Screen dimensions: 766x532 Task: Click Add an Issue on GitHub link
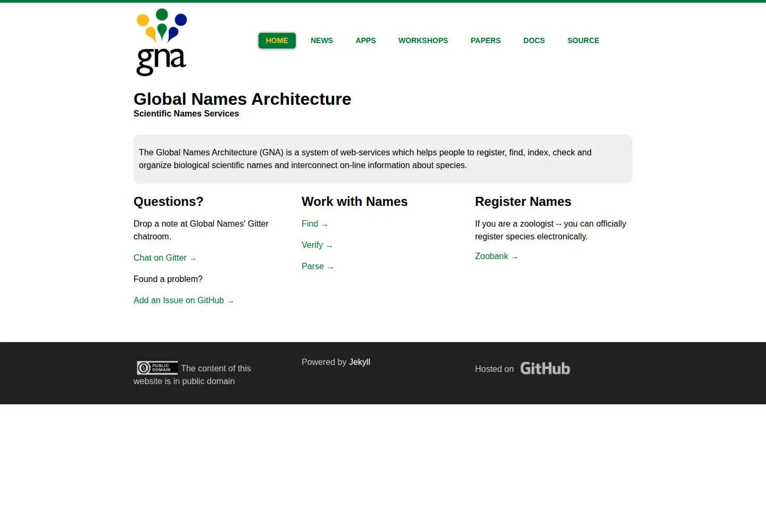point(184,301)
